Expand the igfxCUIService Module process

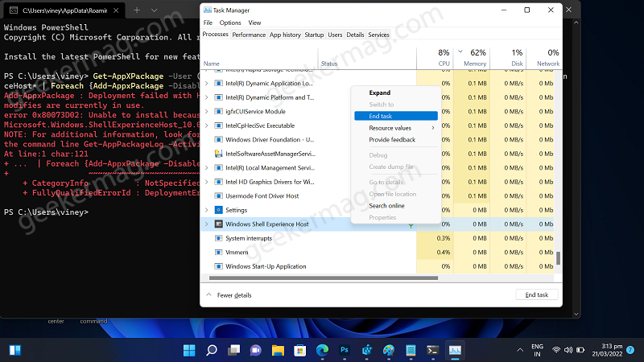point(207,111)
